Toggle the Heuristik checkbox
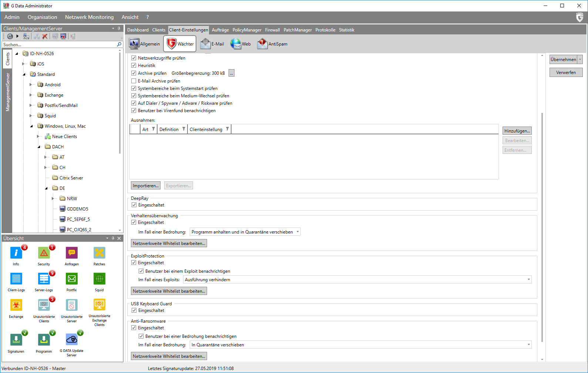The height and width of the screenshot is (373, 588). click(134, 65)
